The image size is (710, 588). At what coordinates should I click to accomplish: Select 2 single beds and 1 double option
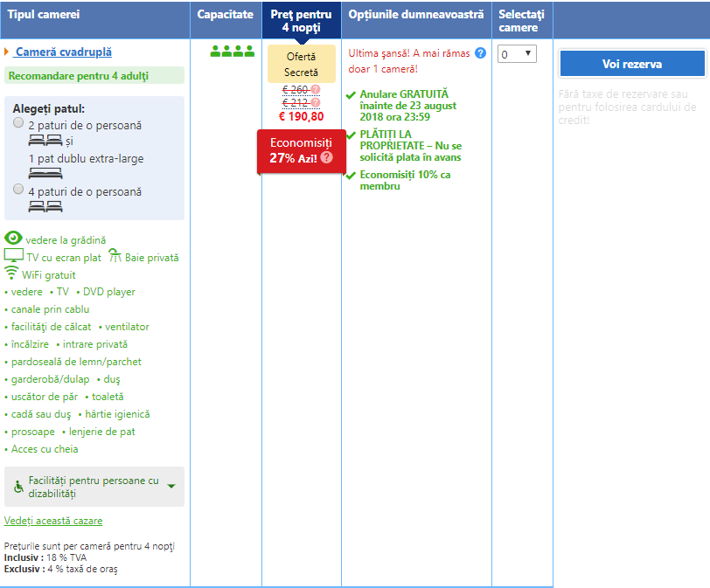tap(19, 124)
